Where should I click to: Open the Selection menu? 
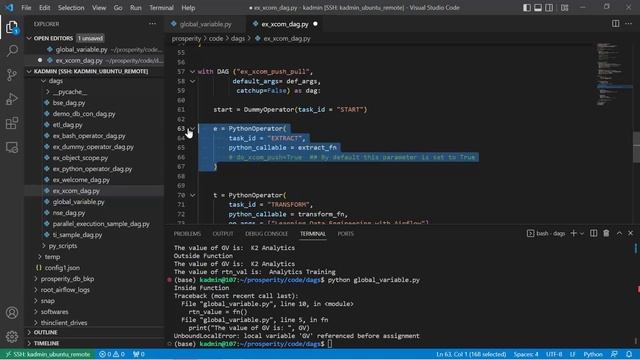pyautogui.click(x=71, y=8)
